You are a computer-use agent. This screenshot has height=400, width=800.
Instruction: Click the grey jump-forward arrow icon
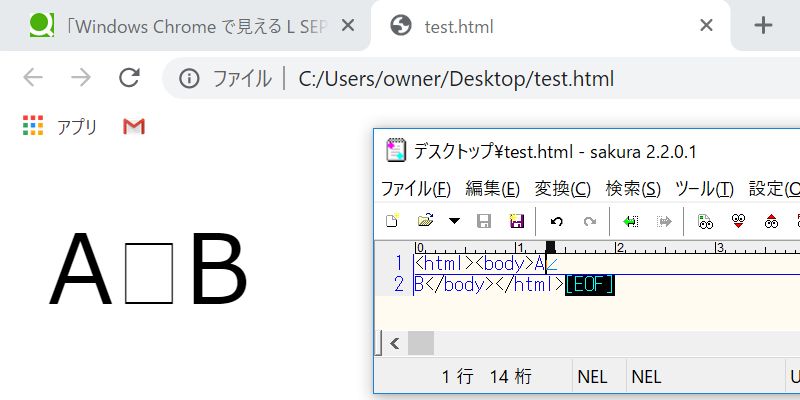pyautogui.click(x=664, y=221)
